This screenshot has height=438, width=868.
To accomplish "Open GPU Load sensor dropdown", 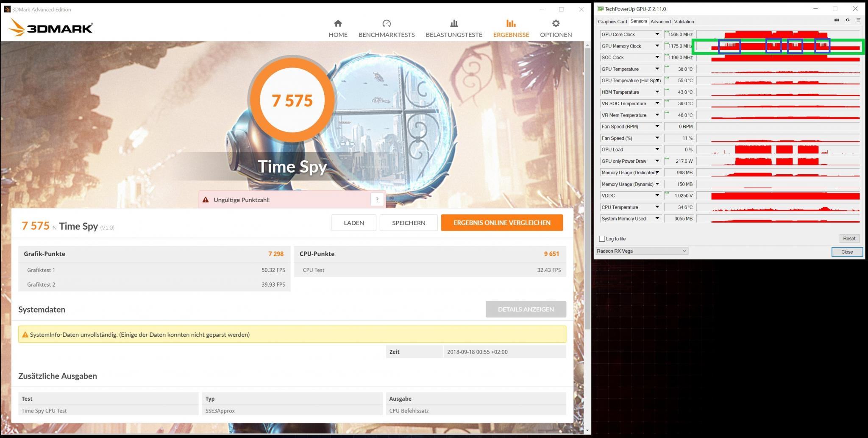I will pos(657,149).
